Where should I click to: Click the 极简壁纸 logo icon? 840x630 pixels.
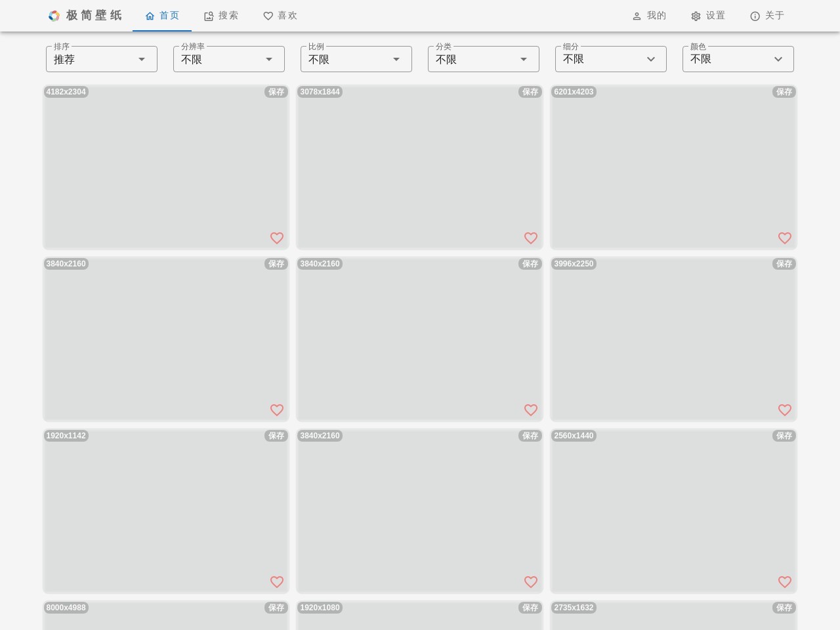pos(54,16)
